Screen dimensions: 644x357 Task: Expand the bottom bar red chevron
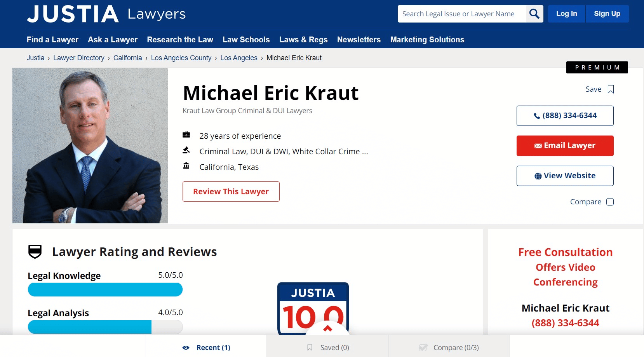[328, 329]
